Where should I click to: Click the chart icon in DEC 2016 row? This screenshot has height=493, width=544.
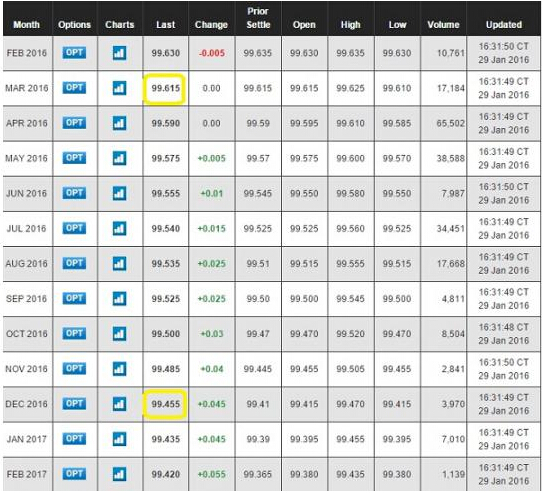[119, 404]
